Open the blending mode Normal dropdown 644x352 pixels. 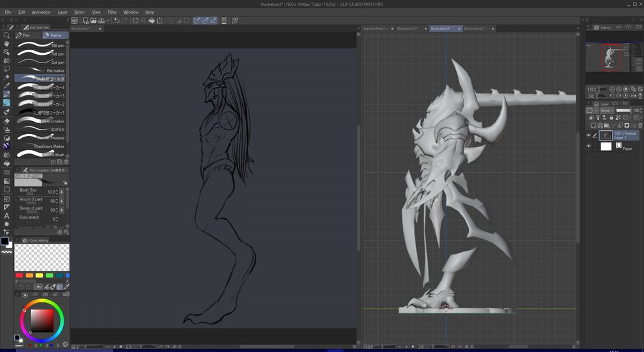click(x=607, y=110)
